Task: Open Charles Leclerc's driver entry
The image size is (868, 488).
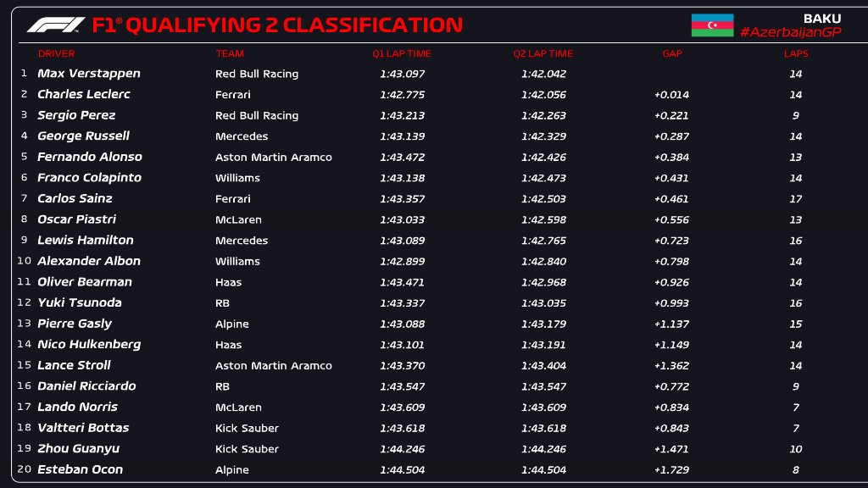Action: 84,94
